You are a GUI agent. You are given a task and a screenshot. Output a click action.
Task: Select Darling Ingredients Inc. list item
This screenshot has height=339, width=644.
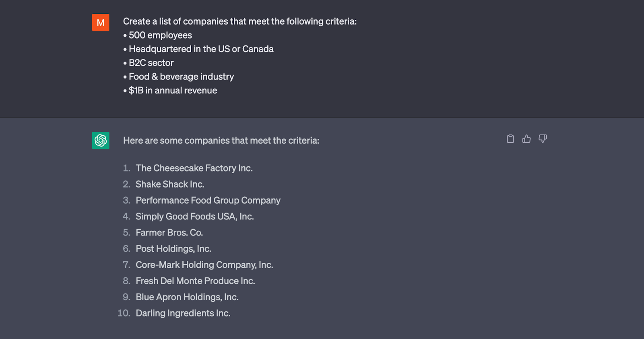click(183, 313)
